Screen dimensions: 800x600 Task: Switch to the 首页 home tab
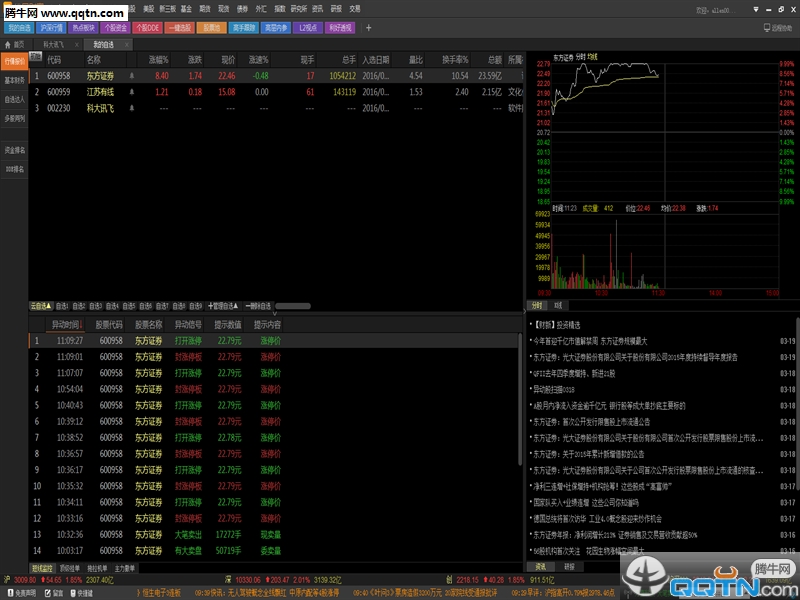[15, 45]
